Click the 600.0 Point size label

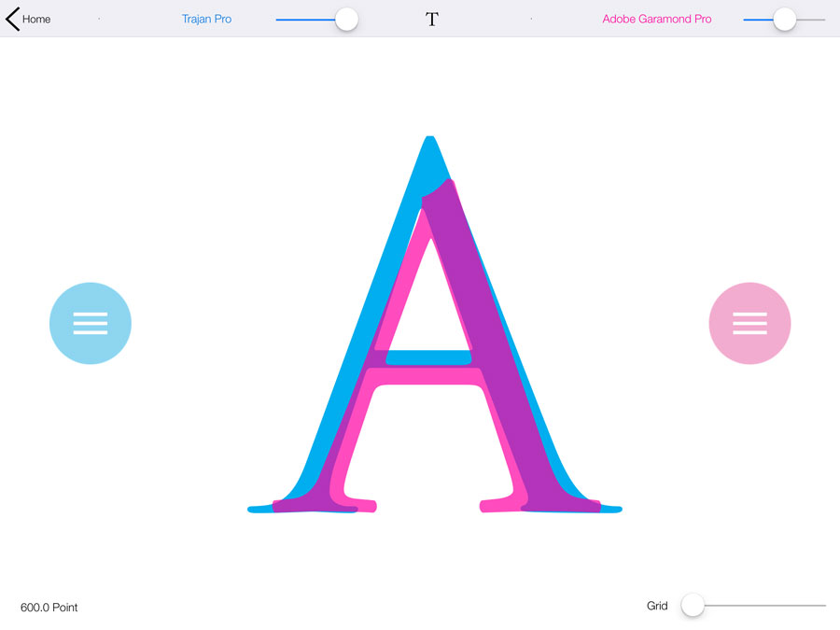pyautogui.click(x=49, y=607)
